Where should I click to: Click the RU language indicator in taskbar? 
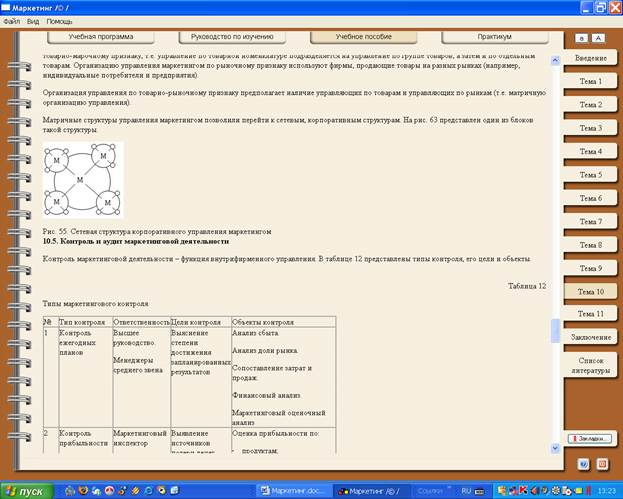pyautogui.click(x=466, y=491)
